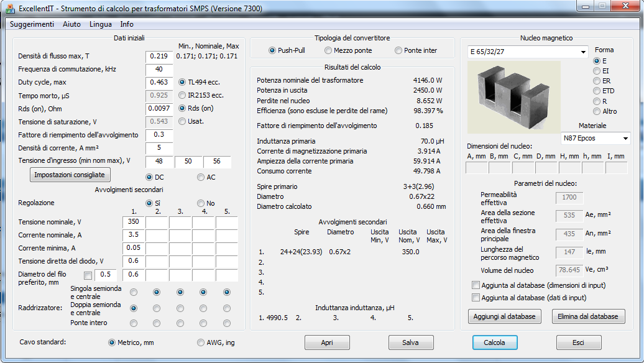Viewport: 644px width, 363px height.
Task: Click the Apri button
Action: 327,342
